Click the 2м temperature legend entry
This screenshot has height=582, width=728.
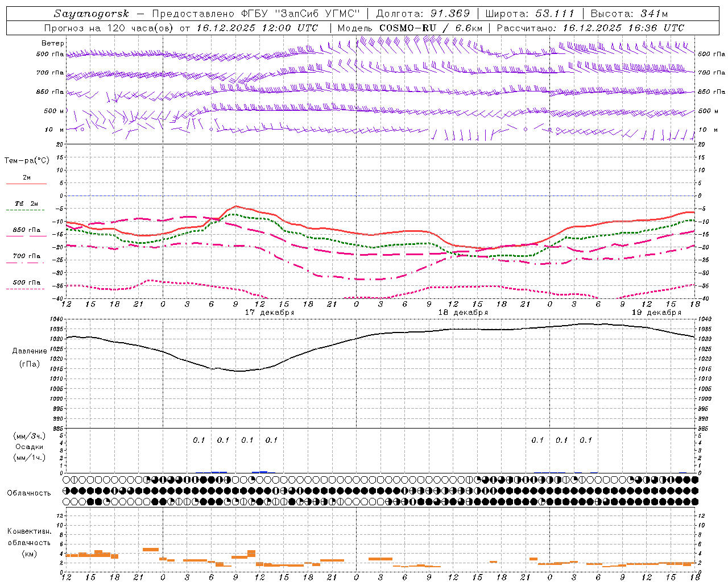point(27,178)
